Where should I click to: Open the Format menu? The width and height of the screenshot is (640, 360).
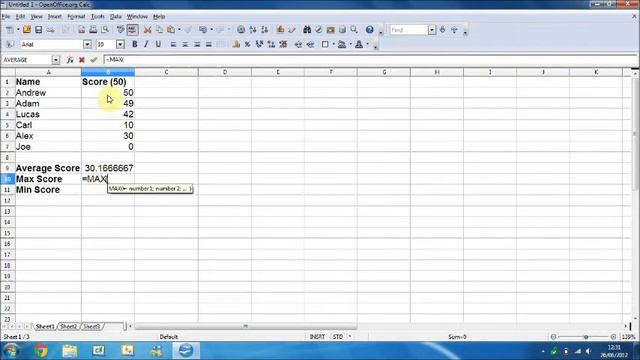(x=76, y=17)
